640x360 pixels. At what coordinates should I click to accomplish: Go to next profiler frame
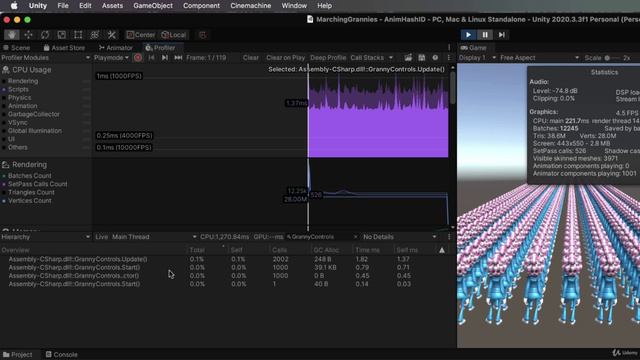[164, 58]
